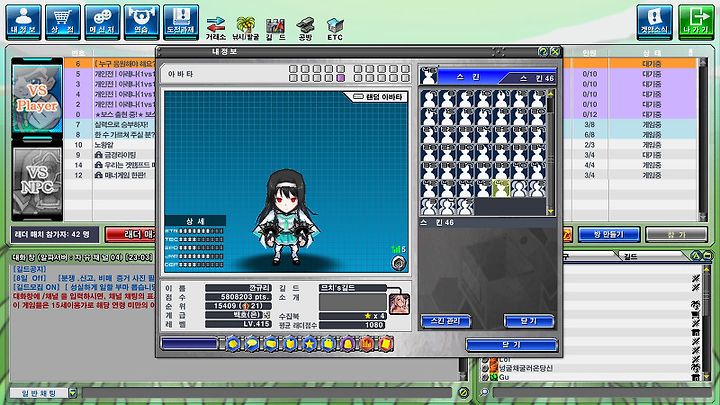Image resolution: width=720 pixels, height=405 pixels.
Task: Click the 닫기 button in skin panel
Action: 529,321
